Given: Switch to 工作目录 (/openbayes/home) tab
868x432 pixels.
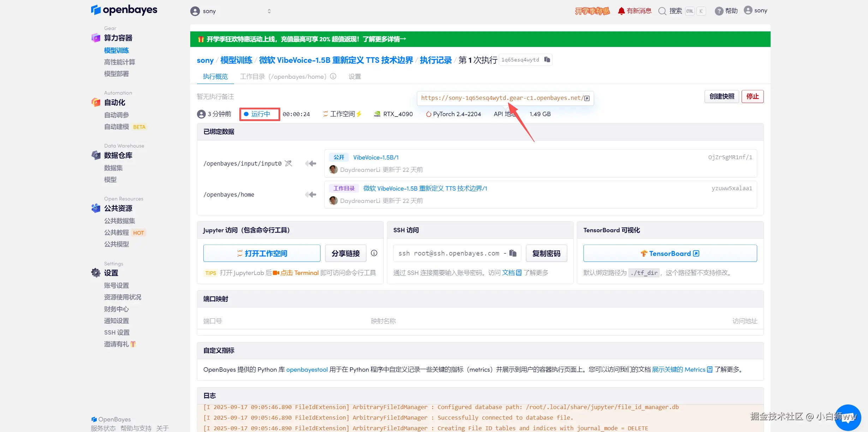Looking at the screenshot, I should pos(283,77).
